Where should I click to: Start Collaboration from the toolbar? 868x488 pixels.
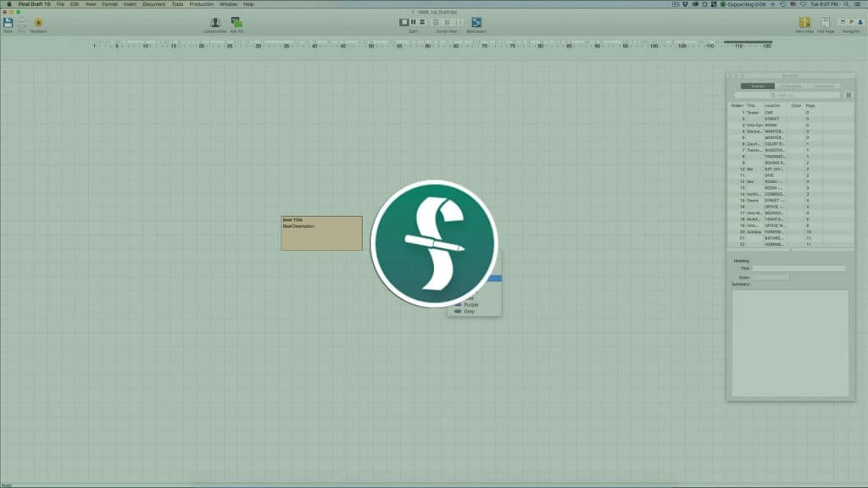tap(214, 23)
